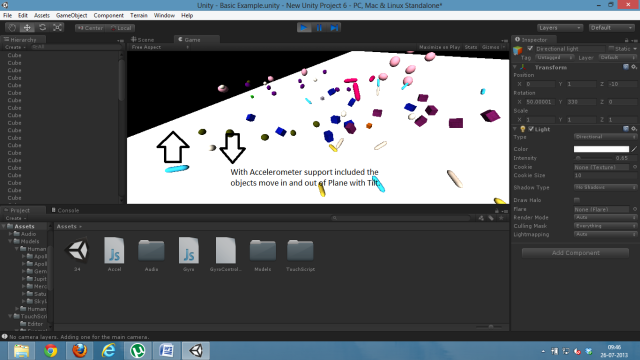Collapse the Transform component
The image size is (640, 360).
pos(515,67)
